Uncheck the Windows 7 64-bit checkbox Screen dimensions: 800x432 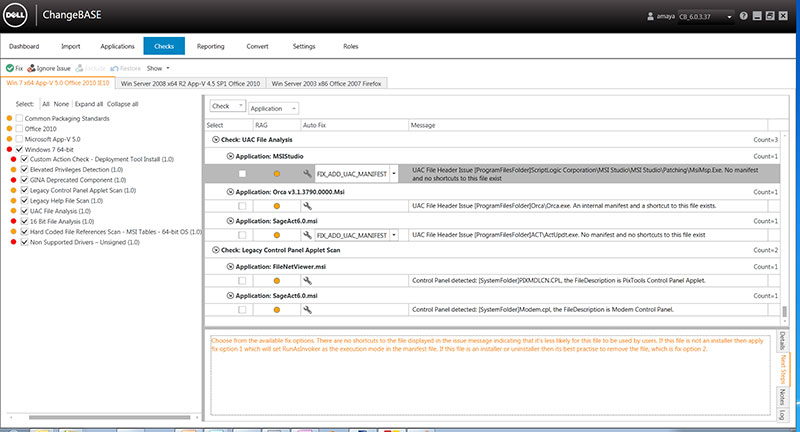19,149
